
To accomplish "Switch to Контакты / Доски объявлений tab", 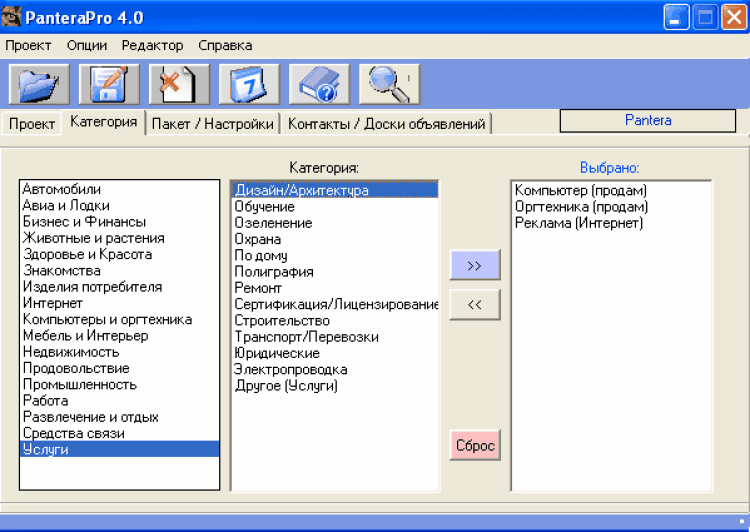I will [x=387, y=124].
